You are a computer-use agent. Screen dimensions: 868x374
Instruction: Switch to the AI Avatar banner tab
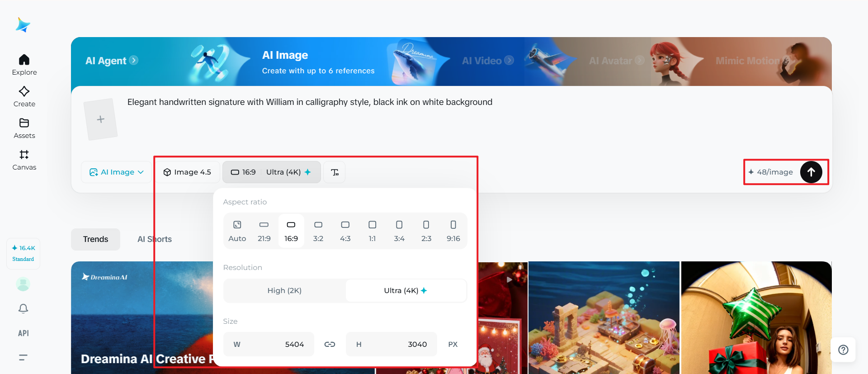click(x=617, y=61)
